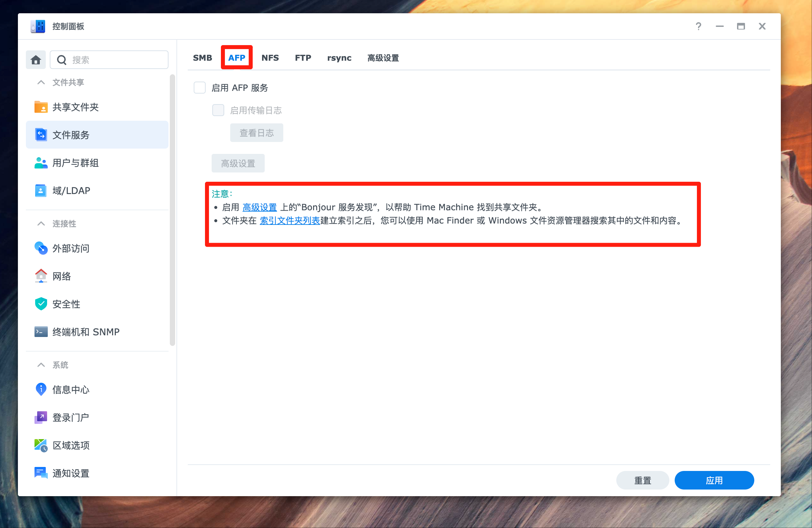Open 外部访问 icon
The image size is (812, 528).
click(x=41, y=248)
